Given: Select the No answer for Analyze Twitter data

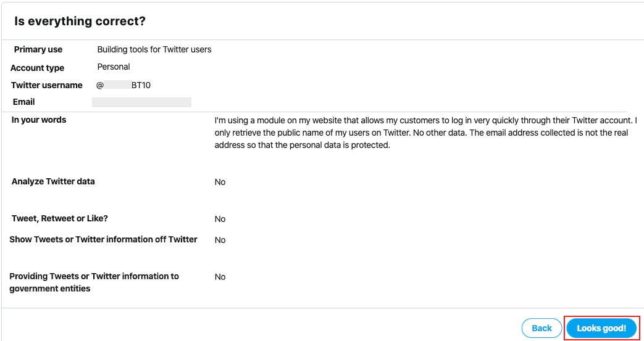Looking at the screenshot, I should (x=220, y=182).
